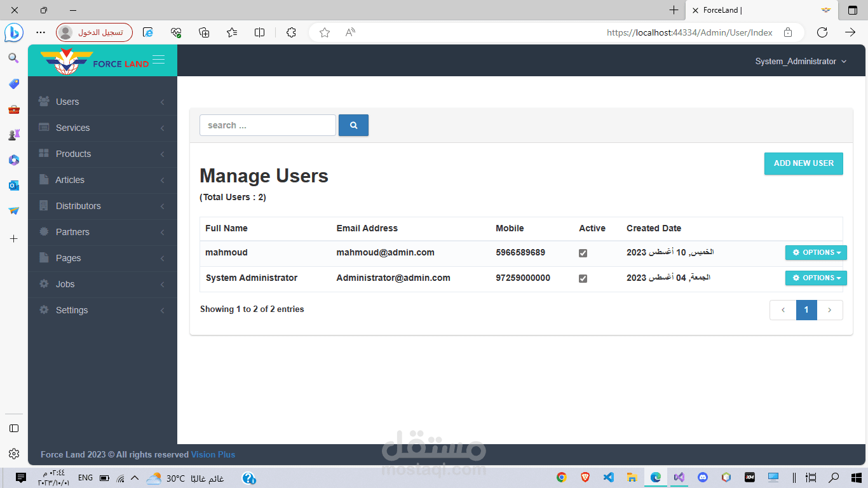Click the browser forward arrow icon
The width and height of the screenshot is (868, 488).
(x=850, y=32)
